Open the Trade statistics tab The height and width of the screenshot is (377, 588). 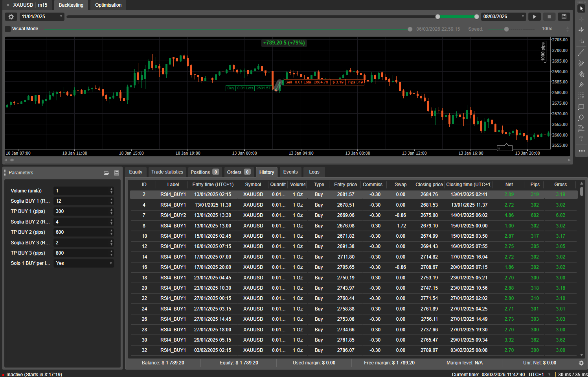click(167, 172)
